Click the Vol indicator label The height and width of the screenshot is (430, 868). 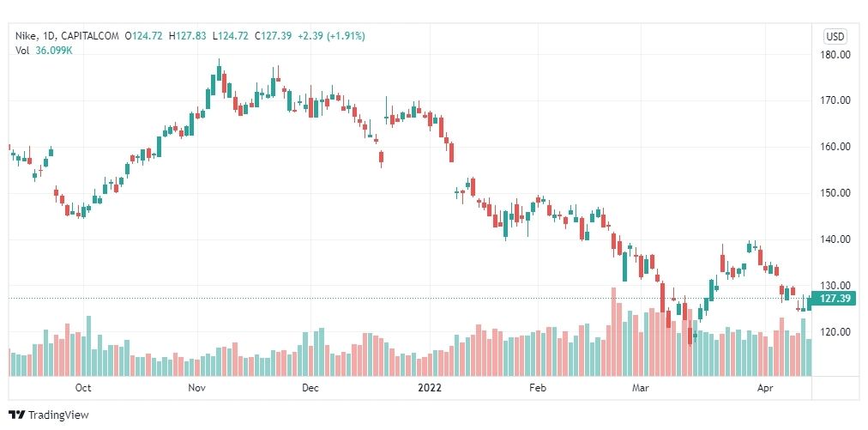pos(21,51)
